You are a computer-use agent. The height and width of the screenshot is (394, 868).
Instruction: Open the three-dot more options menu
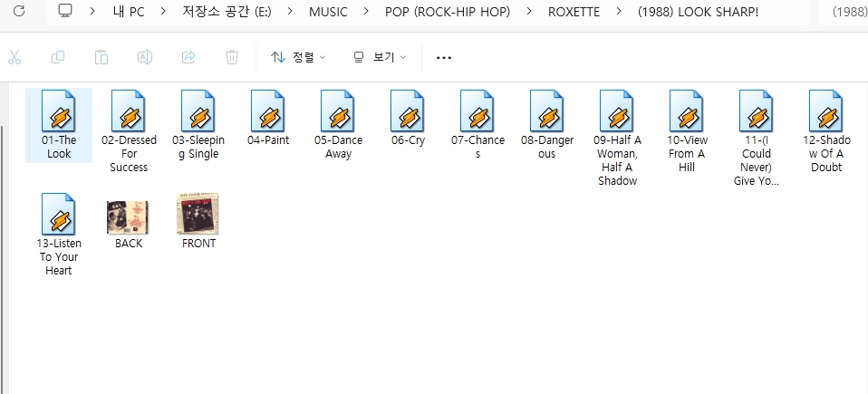click(x=443, y=57)
